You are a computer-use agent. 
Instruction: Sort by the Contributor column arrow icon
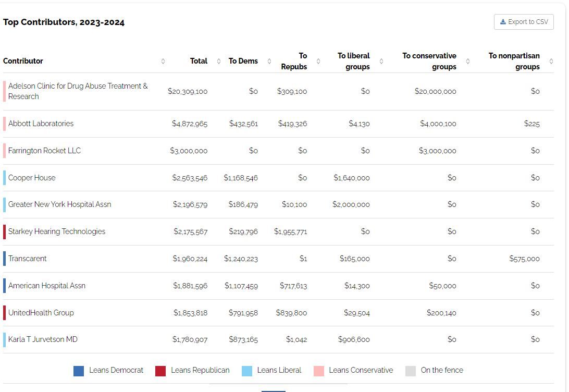coord(163,62)
